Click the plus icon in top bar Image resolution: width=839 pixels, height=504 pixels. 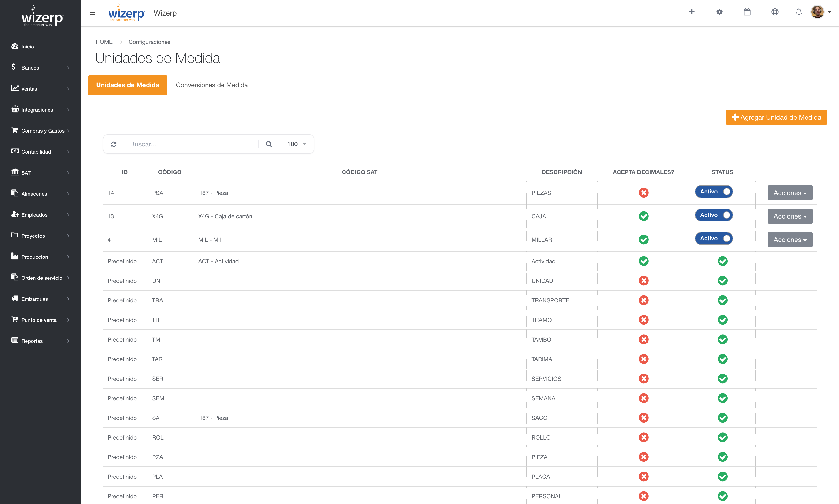[x=692, y=12]
